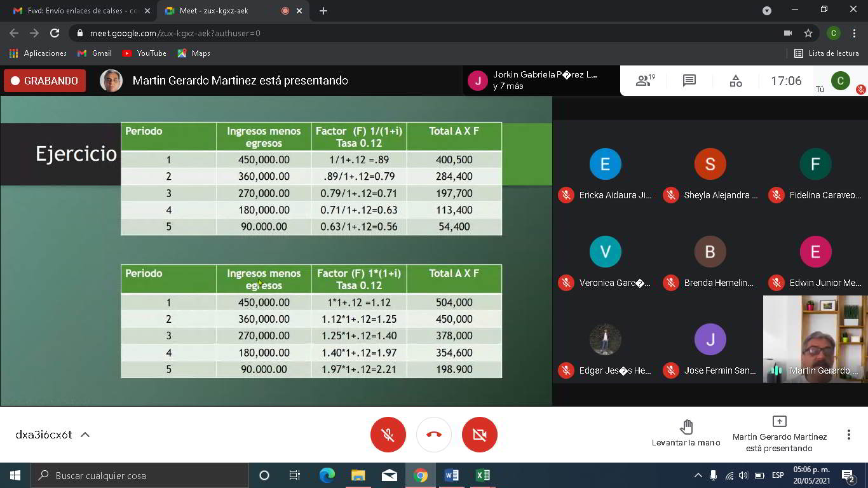Hang up the call
The image size is (868, 488).
(x=433, y=435)
